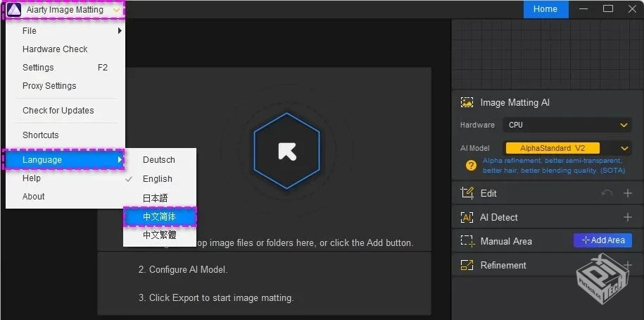Select 中文繁體 language option
644x320 pixels.
pyautogui.click(x=160, y=235)
